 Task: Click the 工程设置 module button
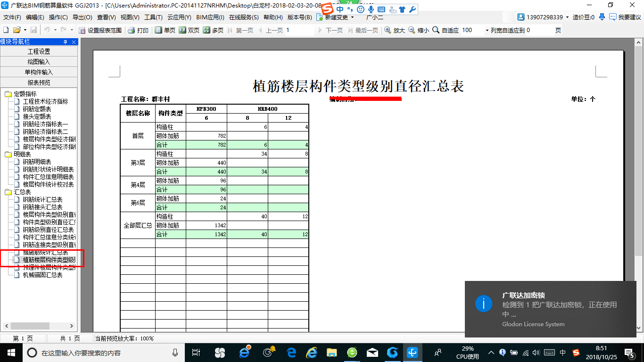pos(39,51)
